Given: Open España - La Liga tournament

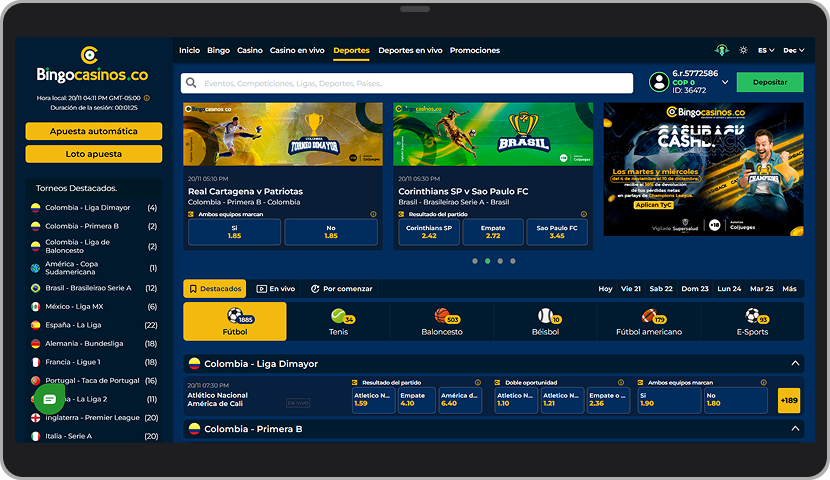Looking at the screenshot, I should [94, 325].
